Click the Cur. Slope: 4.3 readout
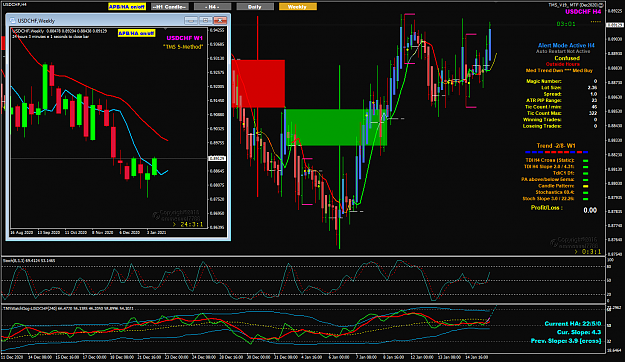This screenshot has height=362, width=625. [x=579, y=332]
